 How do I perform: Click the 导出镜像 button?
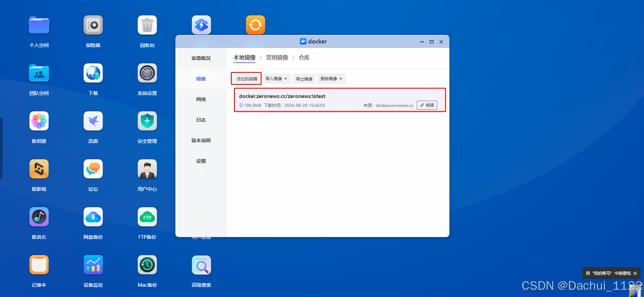point(304,79)
